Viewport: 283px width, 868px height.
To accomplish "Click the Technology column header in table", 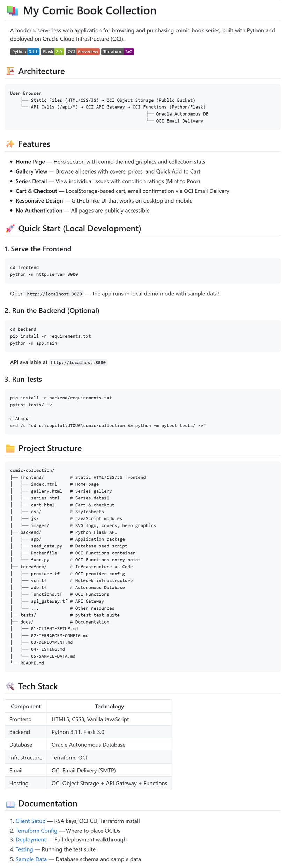I will coord(109,706).
